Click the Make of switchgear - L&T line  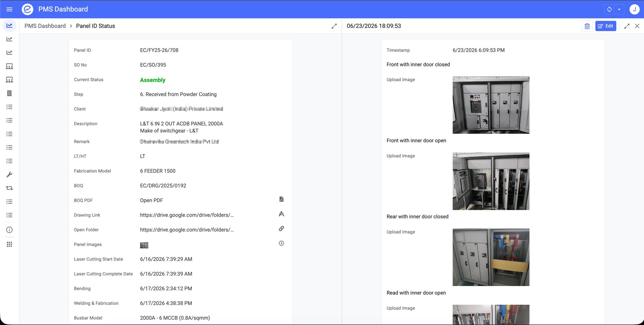tap(169, 131)
